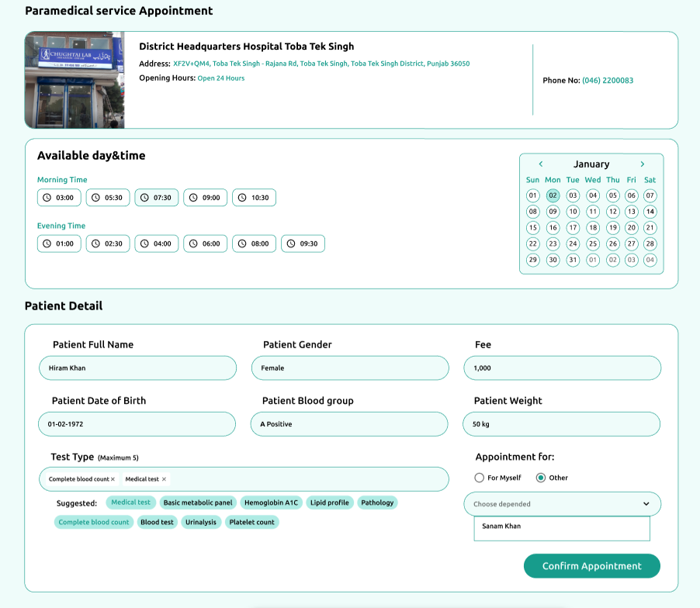Pick the 04:00 evening time slot
Image resolution: width=700 pixels, height=608 pixels.
(x=156, y=244)
